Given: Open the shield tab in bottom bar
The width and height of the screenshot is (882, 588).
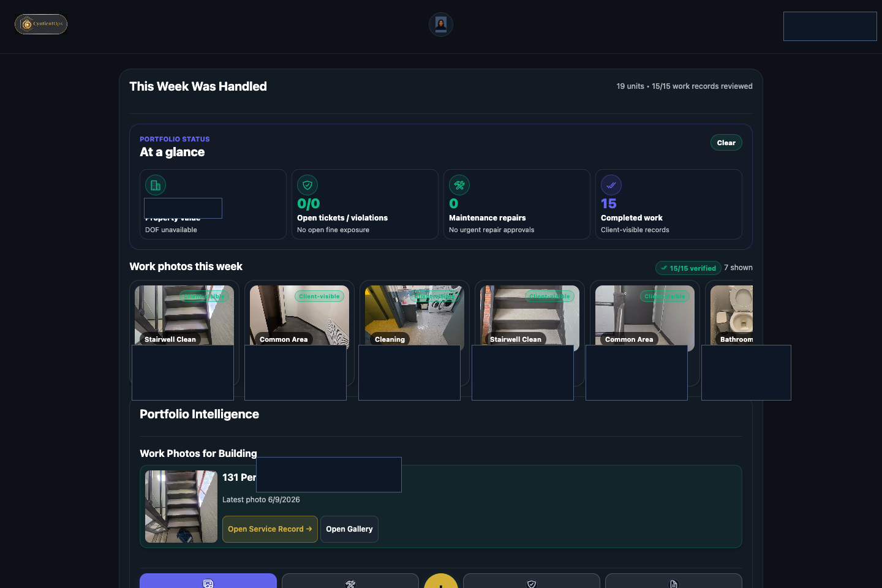Looking at the screenshot, I should click(x=532, y=581).
